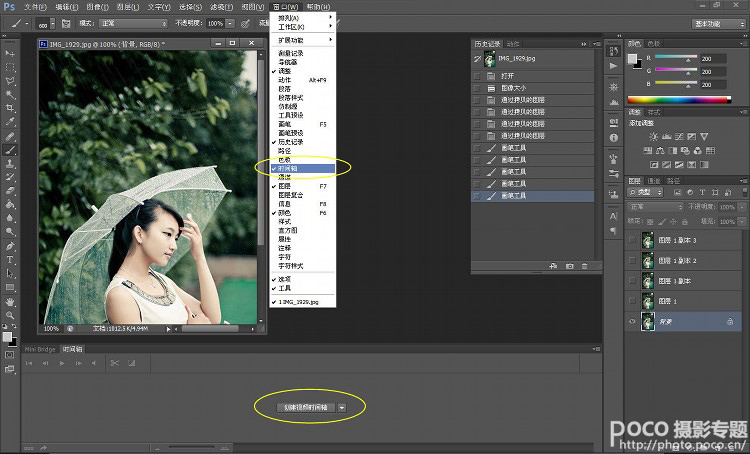The height and width of the screenshot is (454, 750).
Task: Click the IMG_1929.jpg history snapshot thumbnail
Action: (x=489, y=59)
